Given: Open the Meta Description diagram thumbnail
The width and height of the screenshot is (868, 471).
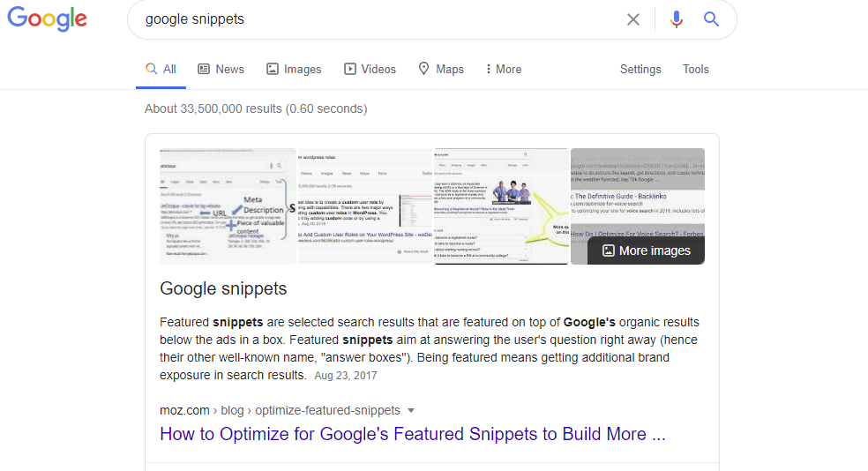Looking at the screenshot, I should tap(228, 206).
